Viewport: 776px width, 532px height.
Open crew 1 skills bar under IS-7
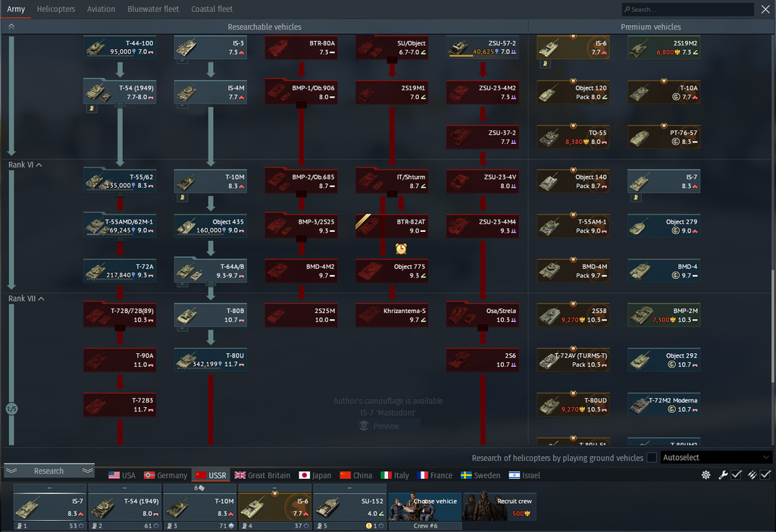(50, 526)
